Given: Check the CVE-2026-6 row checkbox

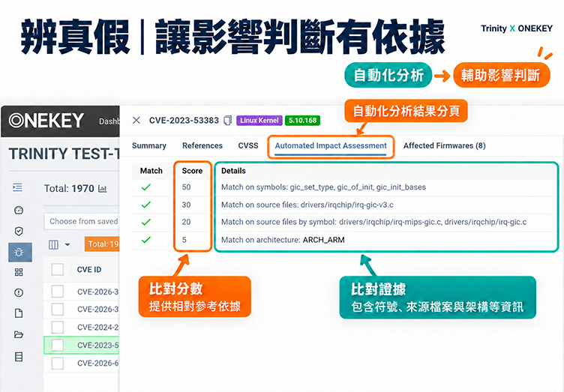Looking at the screenshot, I should pos(58,364).
